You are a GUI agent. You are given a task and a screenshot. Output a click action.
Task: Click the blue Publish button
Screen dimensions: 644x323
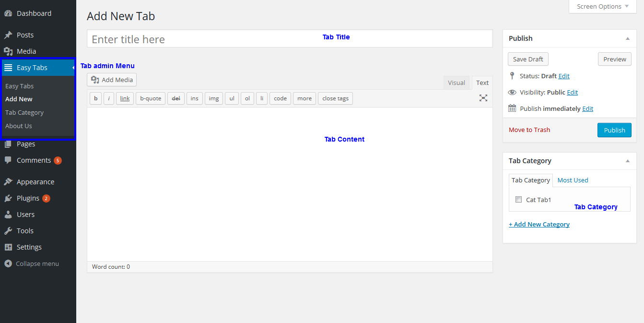pyautogui.click(x=614, y=130)
